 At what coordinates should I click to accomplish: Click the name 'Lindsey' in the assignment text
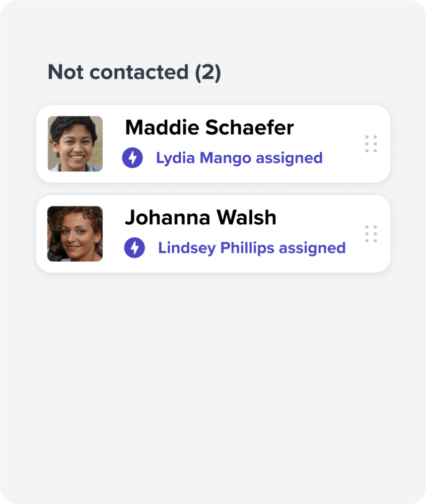click(186, 248)
